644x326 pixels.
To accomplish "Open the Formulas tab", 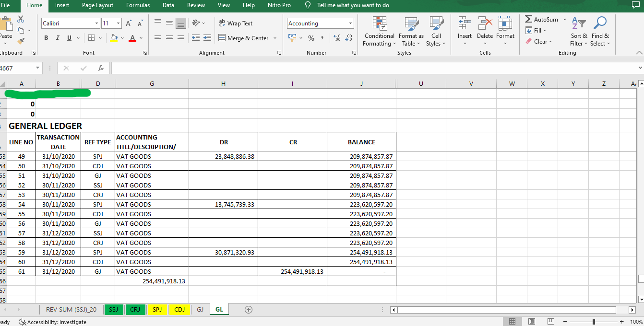I will click(x=138, y=5).
